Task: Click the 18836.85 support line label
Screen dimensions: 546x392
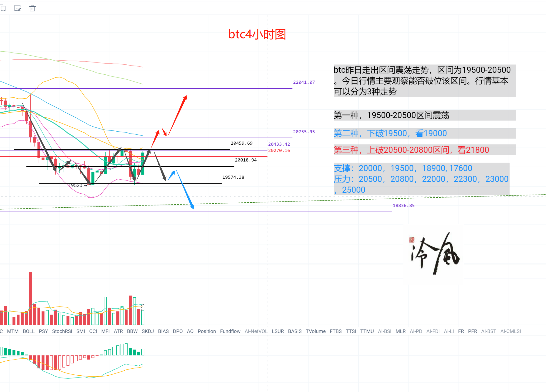Action: point(404,206)
